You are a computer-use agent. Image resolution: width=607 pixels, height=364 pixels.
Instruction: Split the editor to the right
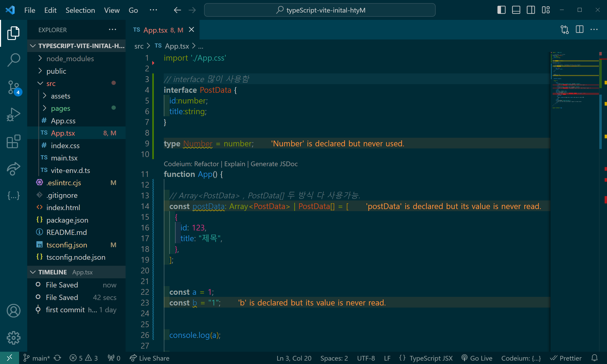point(580,30)
